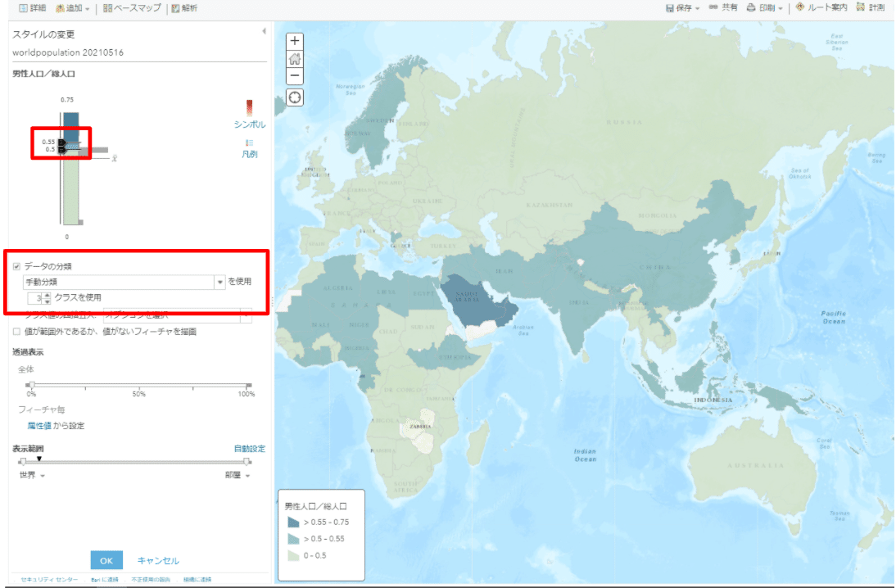The height and width of the screenshot is (588, 896).
Task: Open the Esri に連絡 footer link
Action: pos(105,580)
